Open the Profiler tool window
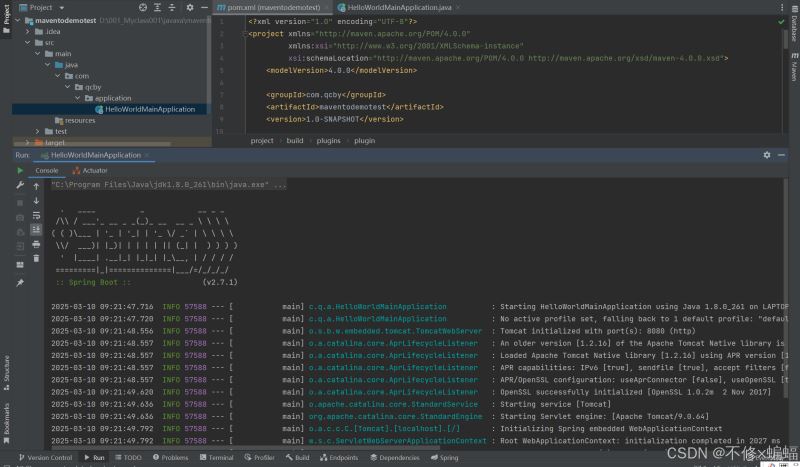This screenshot has height=467, width=800. 260,457
